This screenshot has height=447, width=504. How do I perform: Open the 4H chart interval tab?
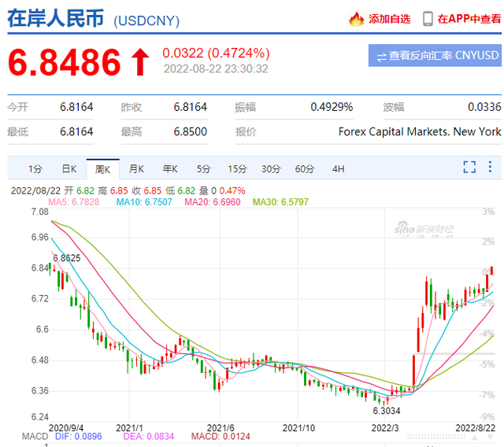pyautogui.click(x=338, y=168)
